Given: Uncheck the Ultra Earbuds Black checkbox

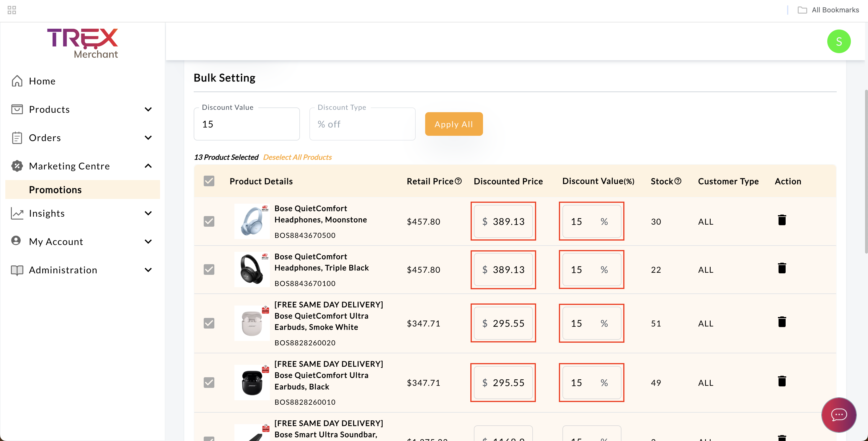Looking at the screenshot, I should pos(209,382).
